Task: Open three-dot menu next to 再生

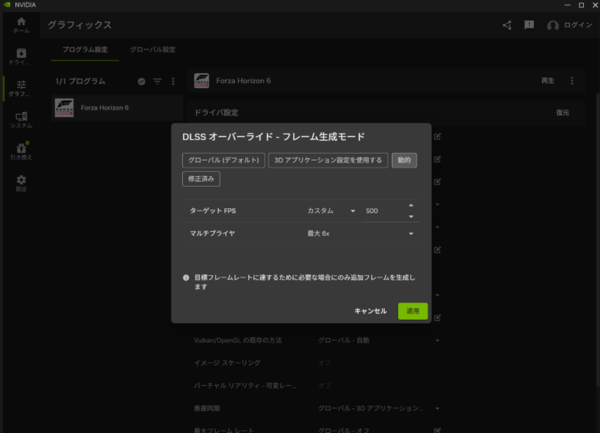Action: point(572,81)
